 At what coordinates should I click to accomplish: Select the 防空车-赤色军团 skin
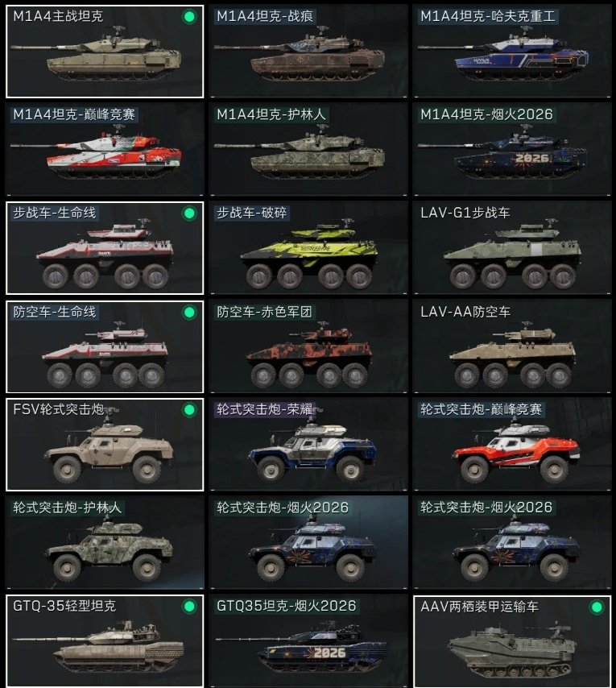(x=308, y=346)
